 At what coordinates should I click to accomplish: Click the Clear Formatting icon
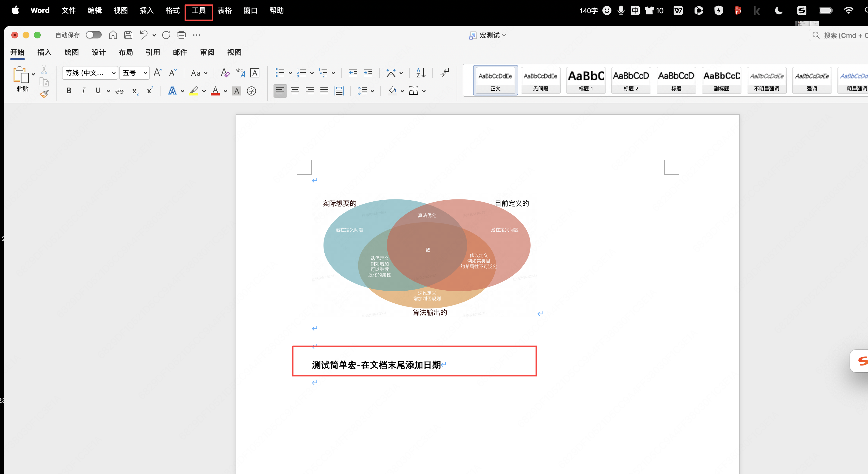click(225, 73)
